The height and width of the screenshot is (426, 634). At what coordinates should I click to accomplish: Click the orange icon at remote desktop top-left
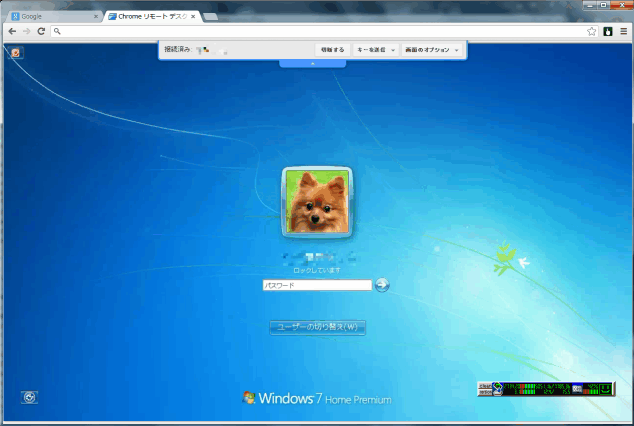15,53
